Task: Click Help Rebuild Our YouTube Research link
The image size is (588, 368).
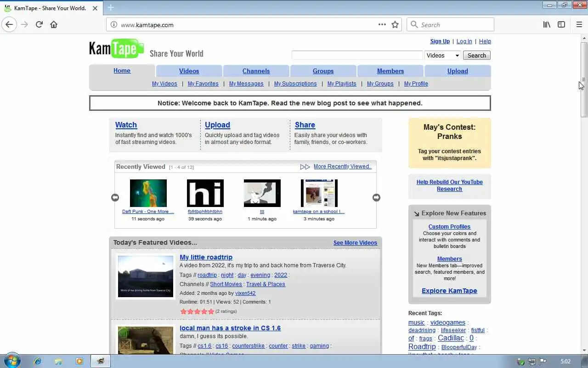Action: coord(449,185)
